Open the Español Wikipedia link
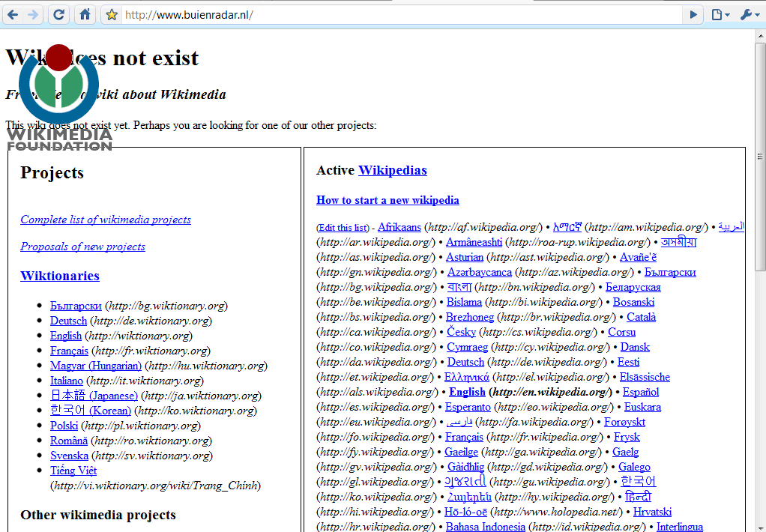The height and width of the screenshot is (532, 766). click(641, 392)
